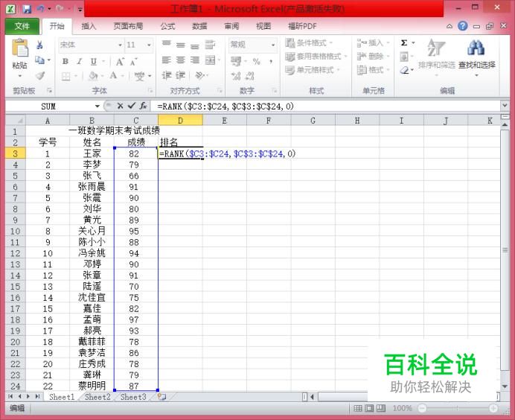Confirm formula with checkmark icon

[x=132, y=106]
